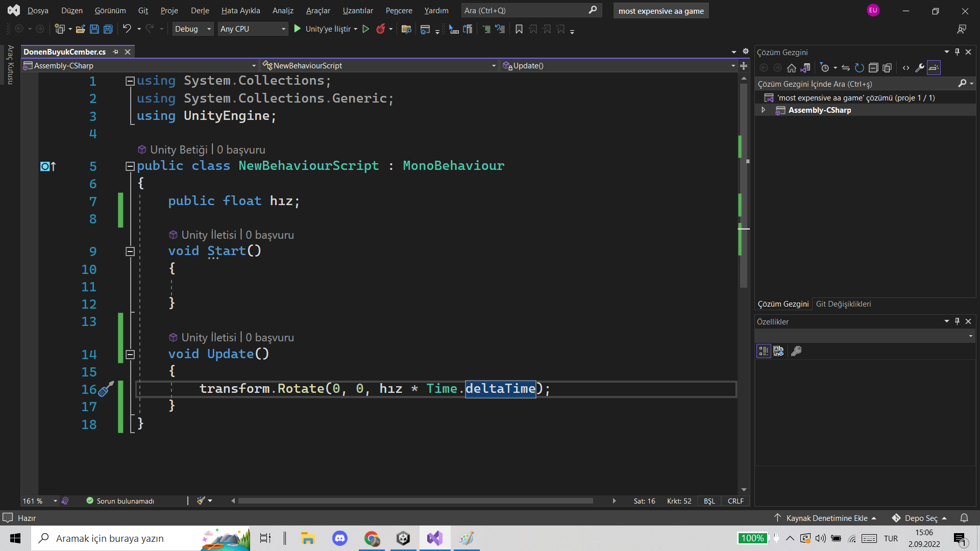Click the Collapse All icon in Çözüm Gezgini

point(873,68)
